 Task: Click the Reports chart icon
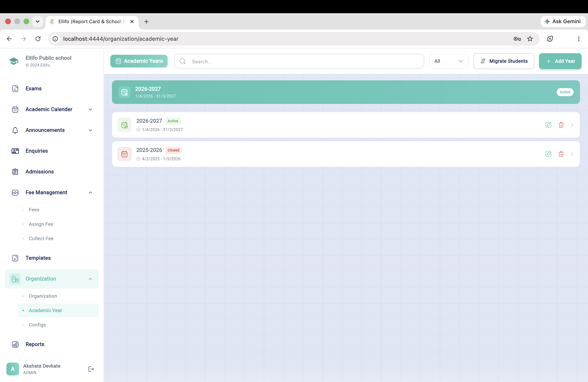point(15,344)
